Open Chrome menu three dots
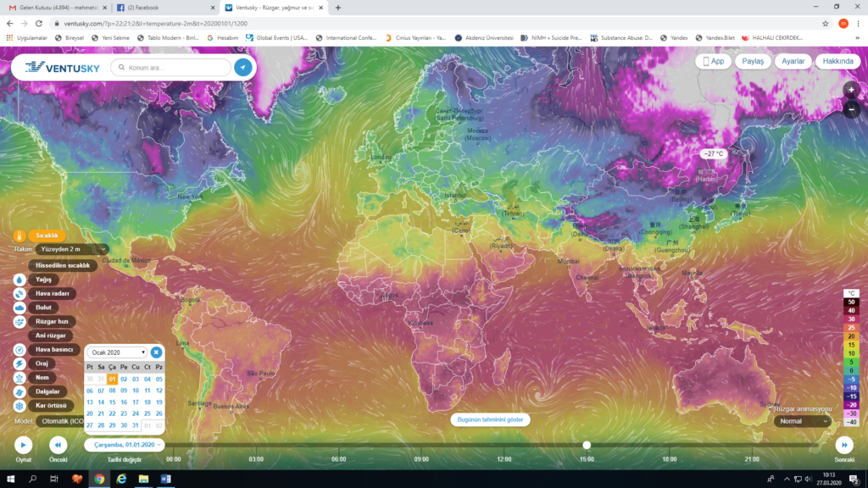Image resolution: width=868 pixels, height=488 pixels. (858, 23)
